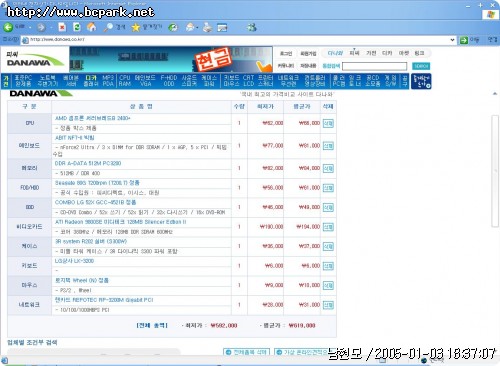Open the MP3 PDA category menu

click(108, 81)
